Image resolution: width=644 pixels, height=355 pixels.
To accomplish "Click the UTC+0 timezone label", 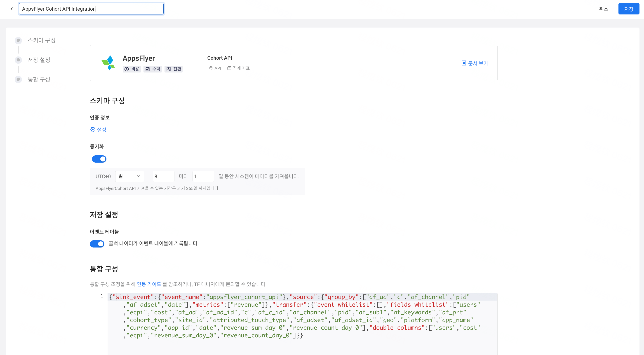I will point(103,176).
